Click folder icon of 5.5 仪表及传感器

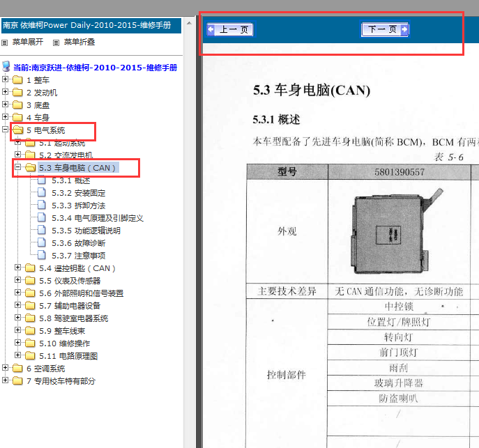pos(30,281)
